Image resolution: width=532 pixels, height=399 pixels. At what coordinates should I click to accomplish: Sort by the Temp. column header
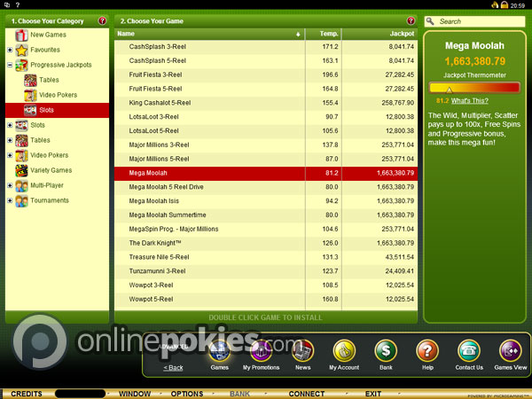[324, 34]
